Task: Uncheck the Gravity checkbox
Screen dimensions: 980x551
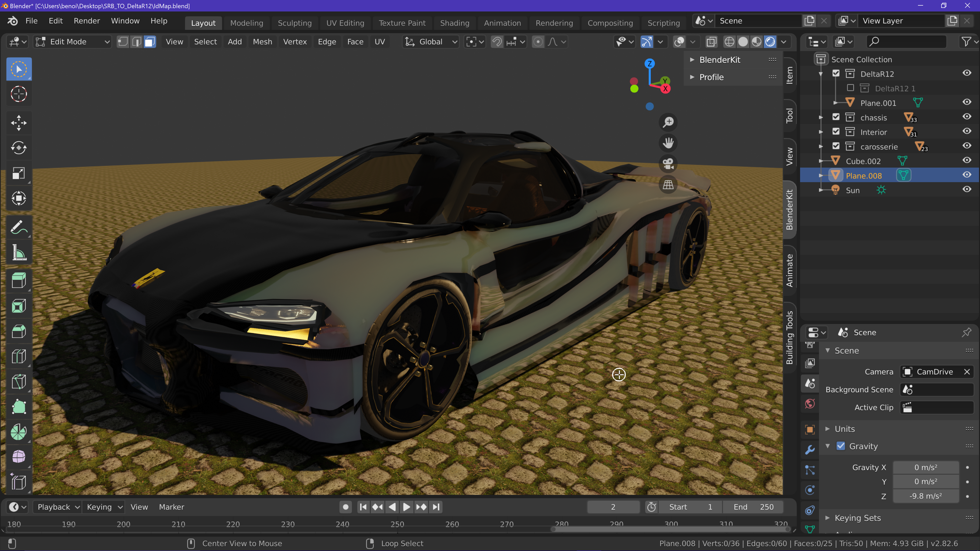Action: [x=841, y=446]
